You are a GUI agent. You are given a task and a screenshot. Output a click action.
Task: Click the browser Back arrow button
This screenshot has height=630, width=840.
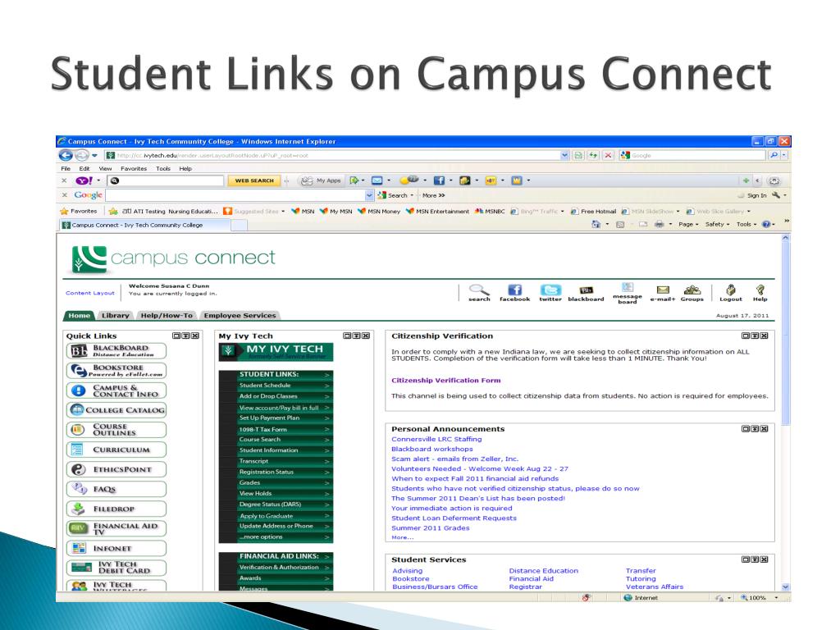(66, 155)
